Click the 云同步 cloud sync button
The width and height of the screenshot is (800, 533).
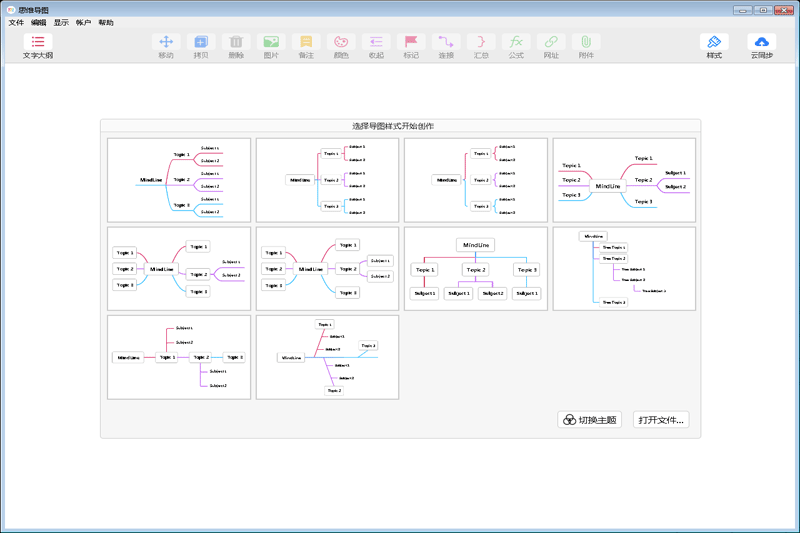[x=762, y=46]
